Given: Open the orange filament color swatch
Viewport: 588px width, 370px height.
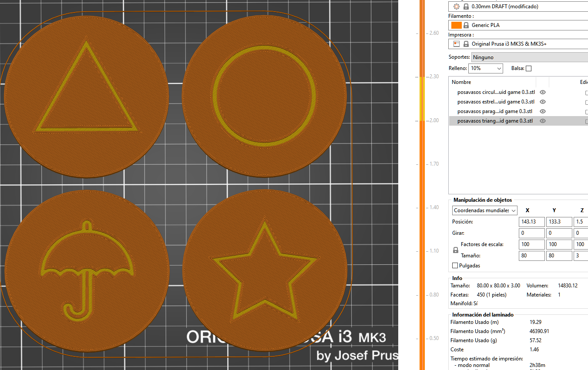Looking at the screenshot, I should point(456,25).
